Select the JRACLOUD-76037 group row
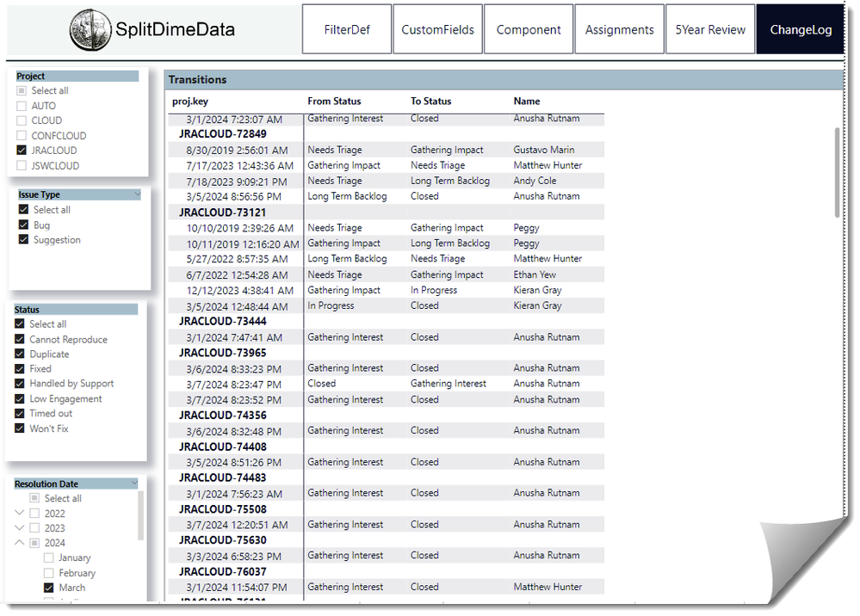The image size is (860, 616). [387, 571]
